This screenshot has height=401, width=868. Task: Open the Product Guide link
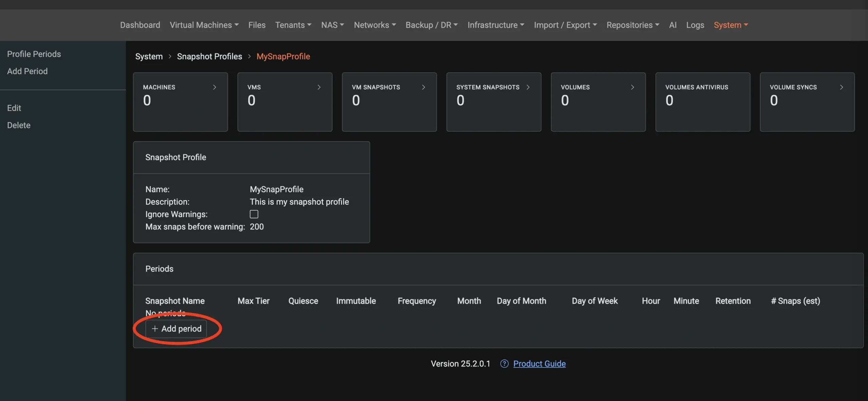click(539, 364)
